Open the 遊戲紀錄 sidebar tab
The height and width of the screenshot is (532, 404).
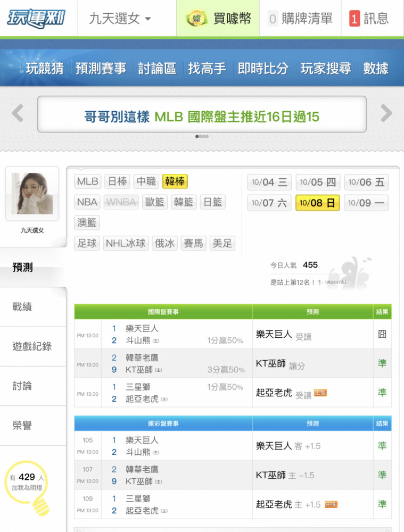pyautogui.click(x=33, y=346)
